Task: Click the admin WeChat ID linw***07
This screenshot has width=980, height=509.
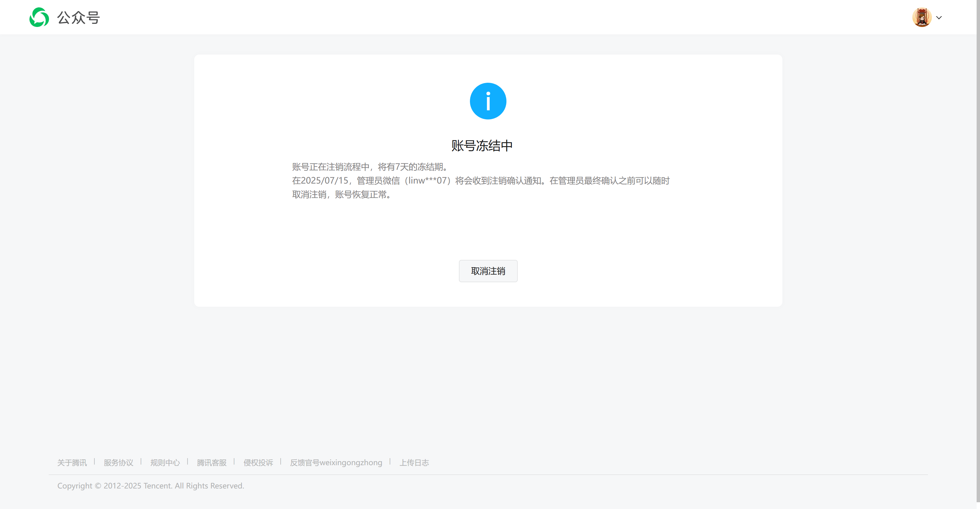Action: tap(427, 181)
